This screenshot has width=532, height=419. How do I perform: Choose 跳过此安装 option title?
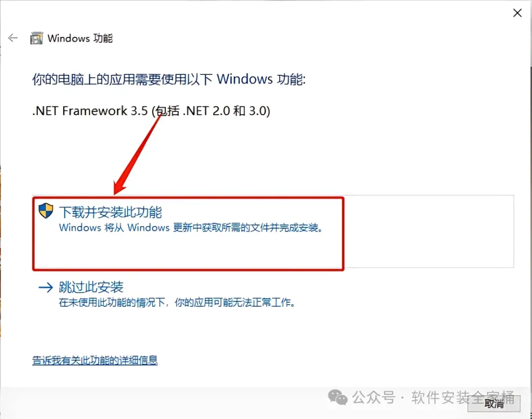point(91,287)
